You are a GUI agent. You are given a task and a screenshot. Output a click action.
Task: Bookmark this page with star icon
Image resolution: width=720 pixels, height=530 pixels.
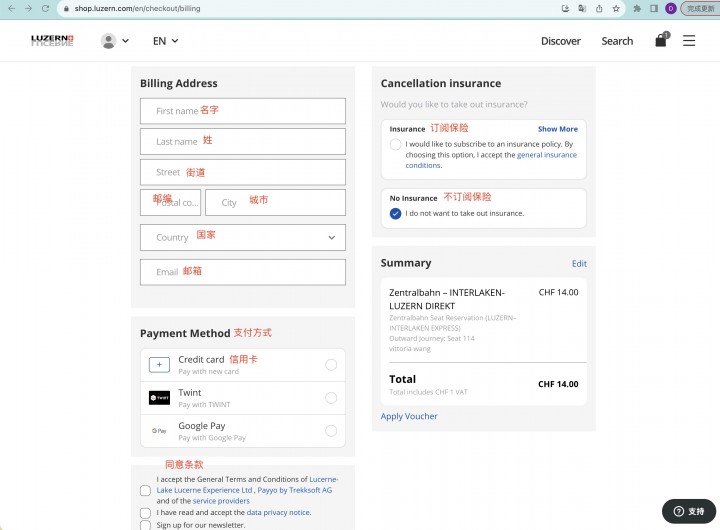(x=616, y=8)
